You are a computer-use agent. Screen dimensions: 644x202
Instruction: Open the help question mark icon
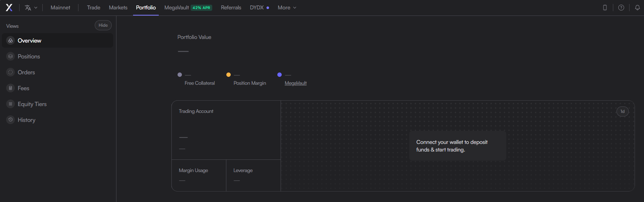click(x=621, y=8)
